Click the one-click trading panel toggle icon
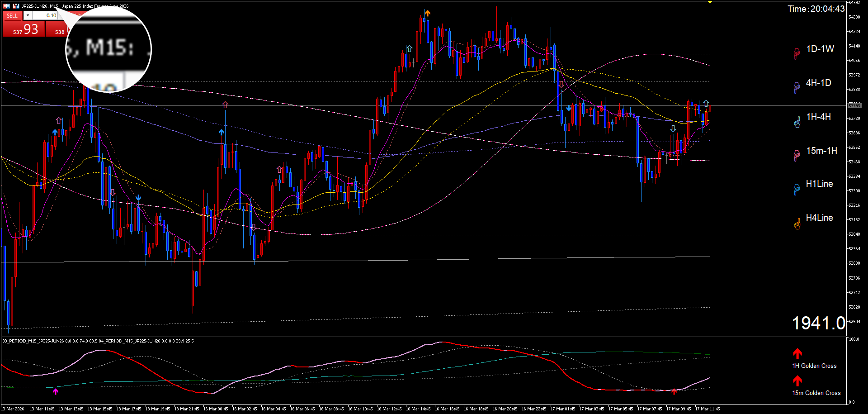The width and height of the screenshot is (868, 414). [16, 6]
